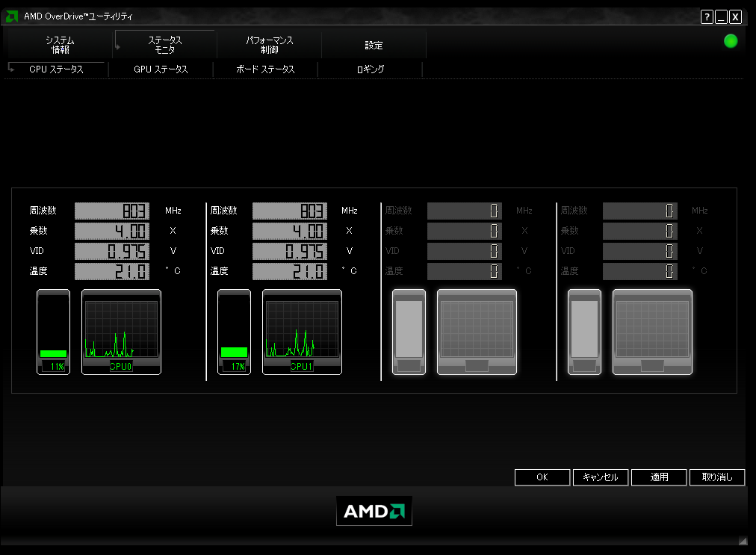Minimize the AMD OverDrive window
The image size is (756, 555).
[722, 17]
